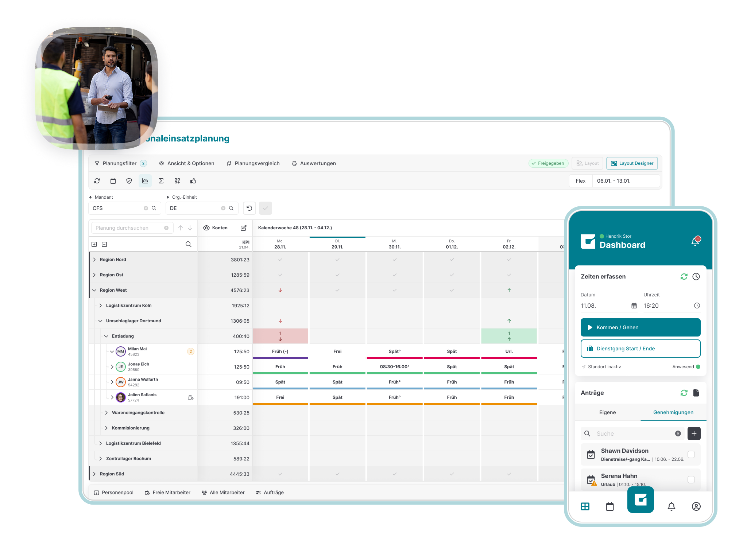
Task: Select the refresh plan icon in the toolbar
Action: (97, 181)
